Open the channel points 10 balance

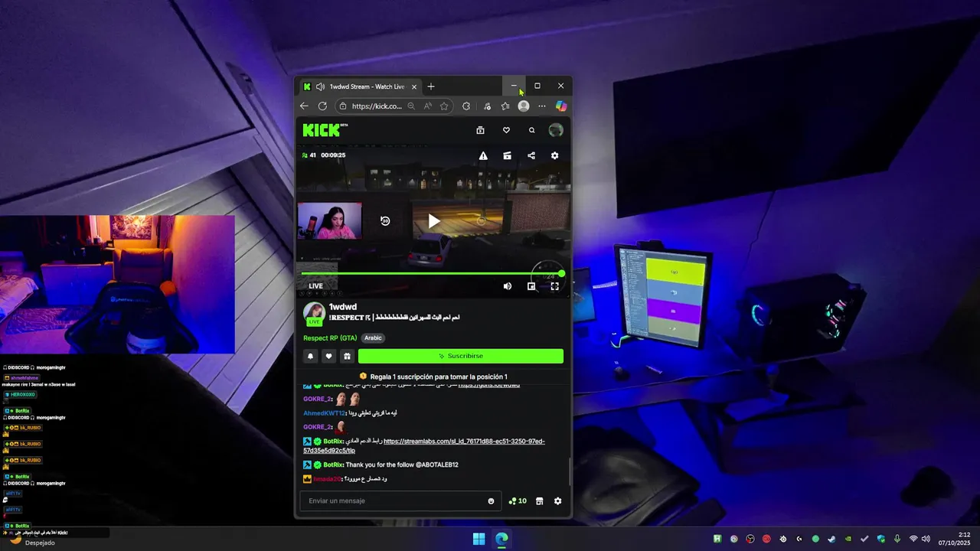pos(518,501)
